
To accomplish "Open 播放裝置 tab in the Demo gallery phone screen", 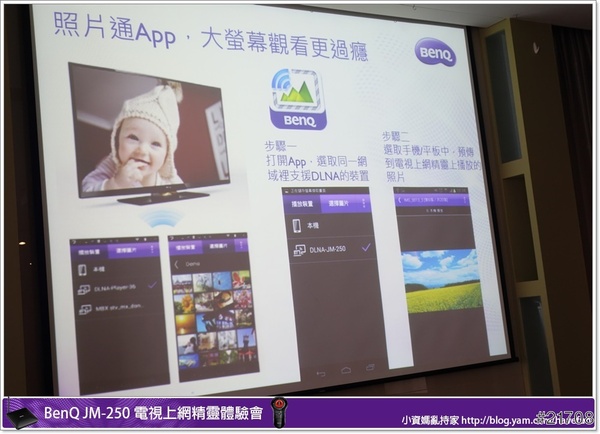I will pos(186,248).
